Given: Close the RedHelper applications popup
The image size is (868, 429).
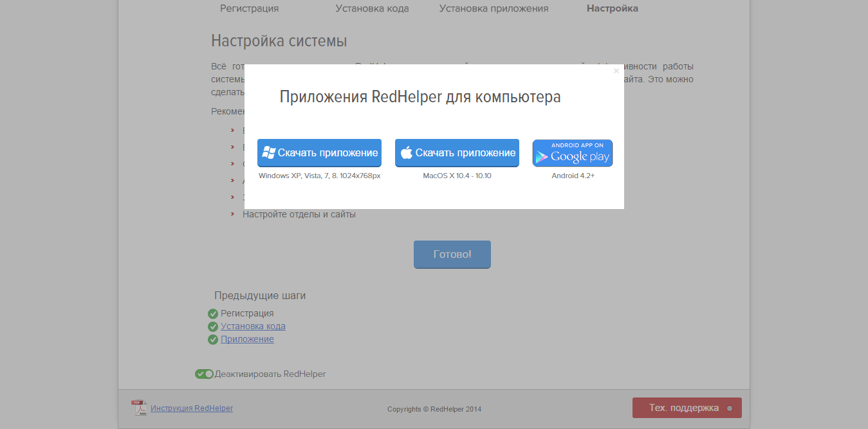Looking at the screenshot, I should click(616, 71).
